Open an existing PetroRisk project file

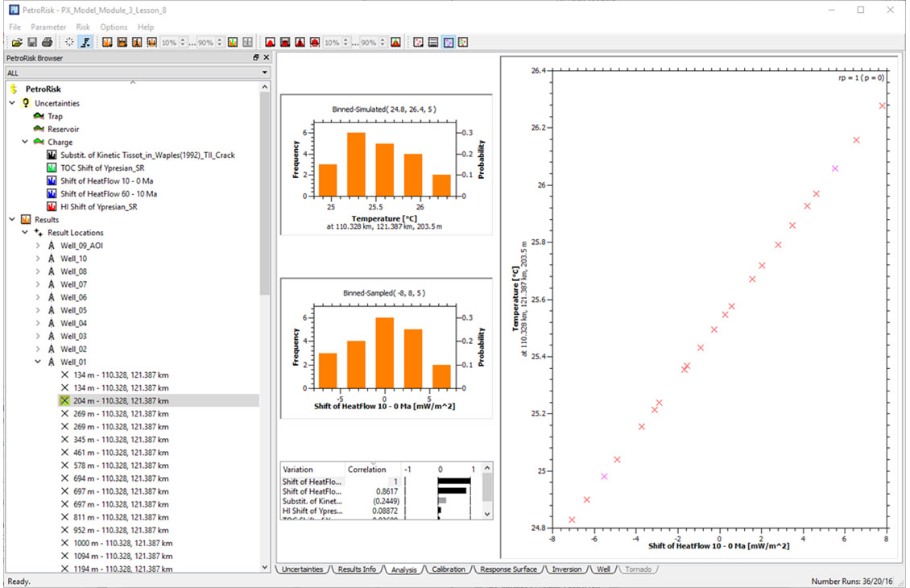pyautogui.click(x=17, y=42)
